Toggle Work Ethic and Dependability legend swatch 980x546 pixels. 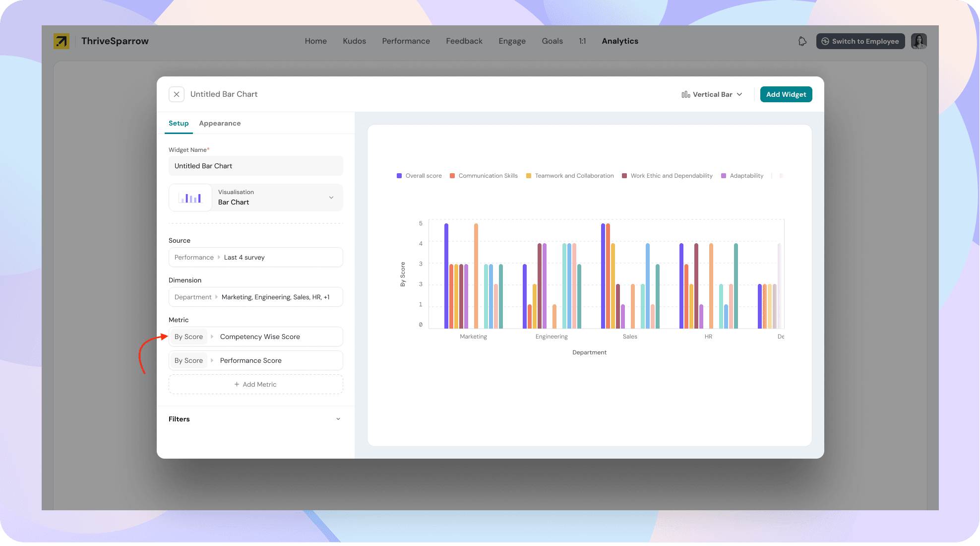(624, 176)
